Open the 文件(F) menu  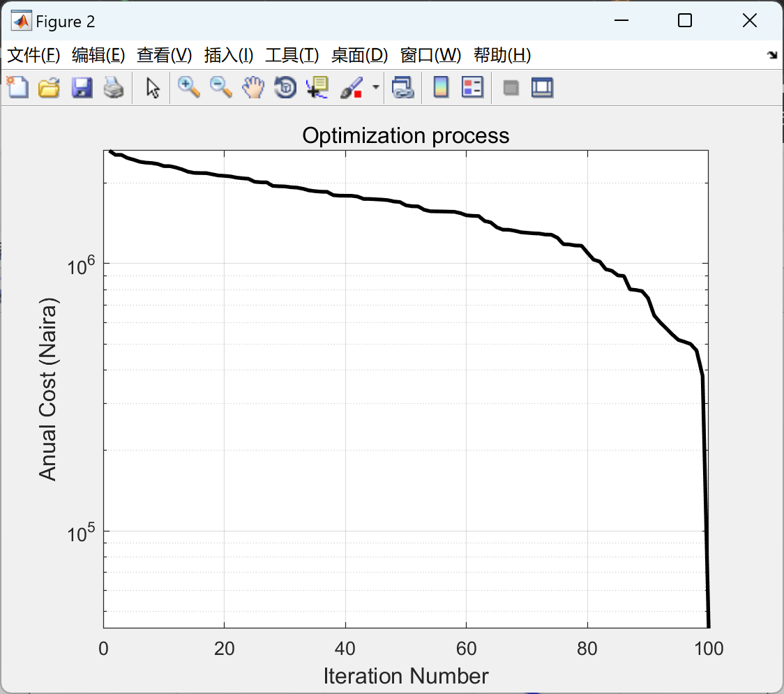tap(33, 55)
